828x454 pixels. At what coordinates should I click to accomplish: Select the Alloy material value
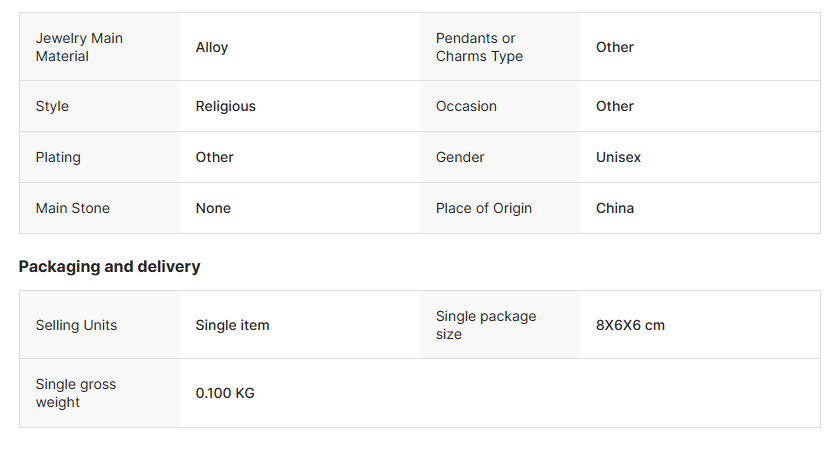(212, 47)
